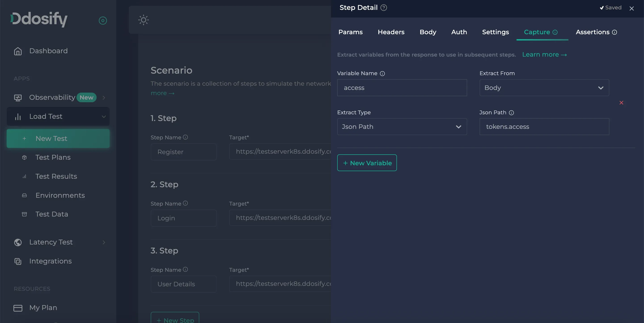The image size is (644, 323).
Task: Open Dashboard from the sidebar home icon
Action: pos(18,51)
